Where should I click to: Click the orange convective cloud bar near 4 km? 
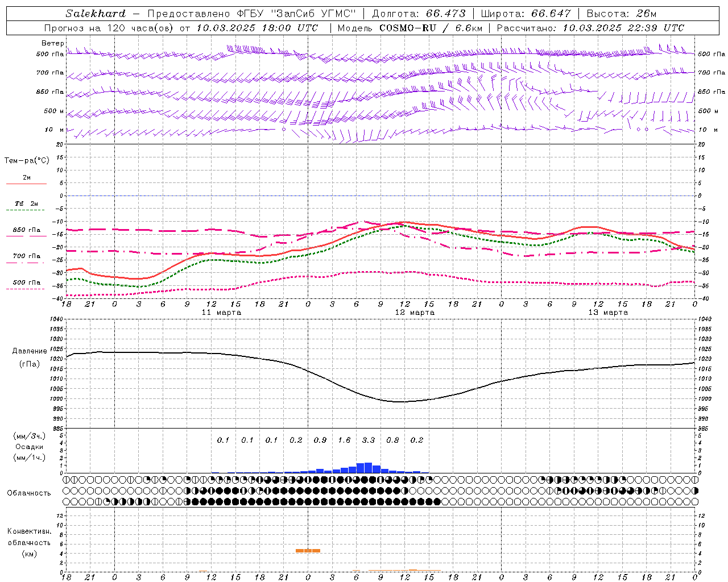click(x=308, y=550)
